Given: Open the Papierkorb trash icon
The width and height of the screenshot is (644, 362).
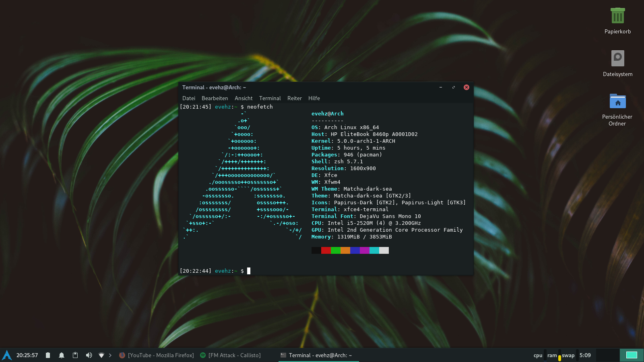Looking at the screenshot, I should [x=617, y=16].
